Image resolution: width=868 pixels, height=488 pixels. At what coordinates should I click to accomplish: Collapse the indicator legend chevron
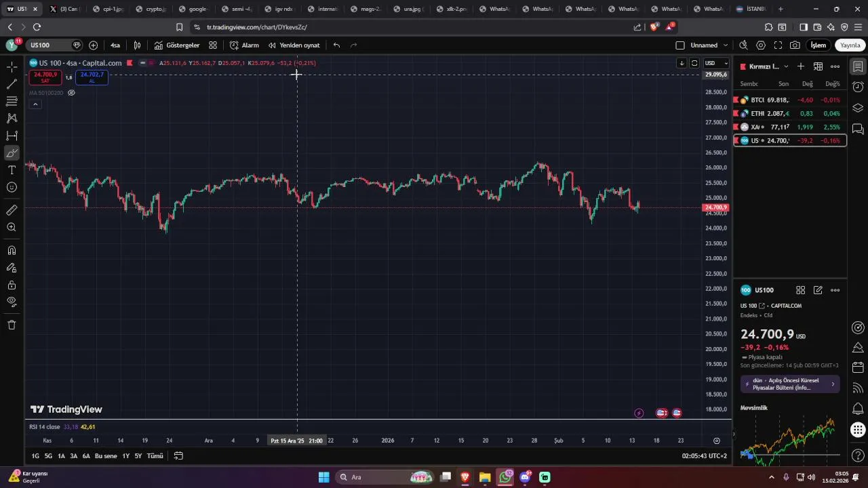point(35,104)
